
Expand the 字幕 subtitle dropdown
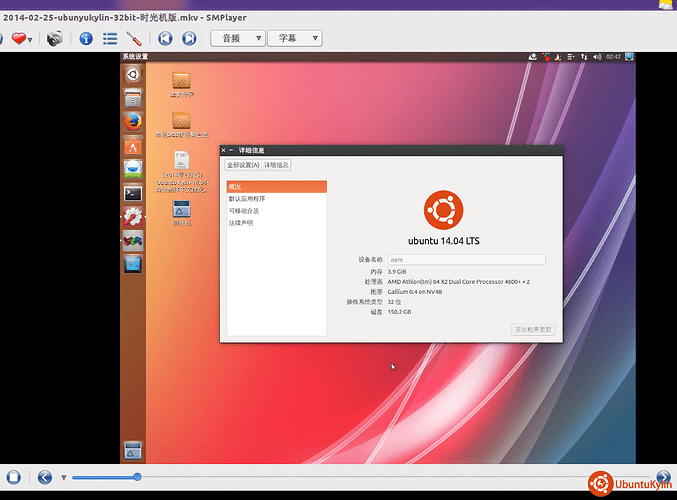click(295, 38)
